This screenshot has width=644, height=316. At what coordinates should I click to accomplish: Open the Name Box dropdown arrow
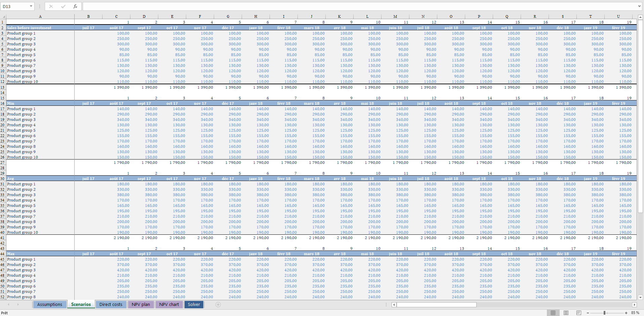click(x=31, y=6)
